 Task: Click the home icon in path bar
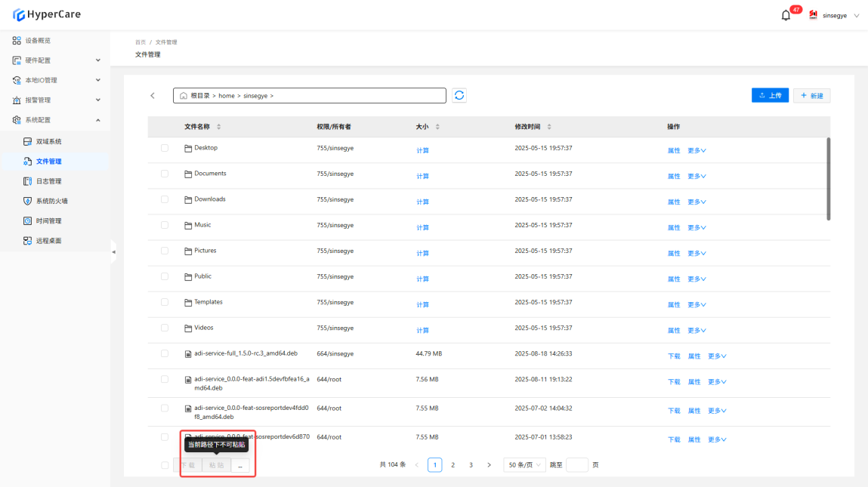[183, 96]
